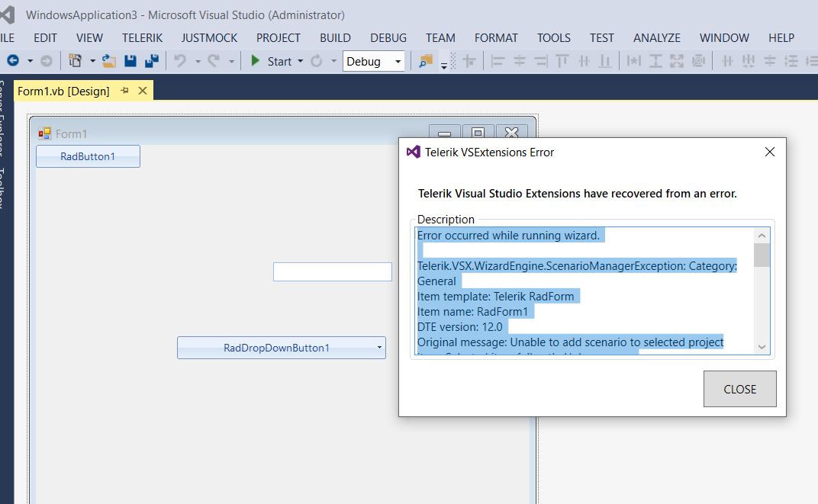The height and width of the screenshot is (504, 818).
Task: Open the TOOLS menu
Action: (554, 38)
